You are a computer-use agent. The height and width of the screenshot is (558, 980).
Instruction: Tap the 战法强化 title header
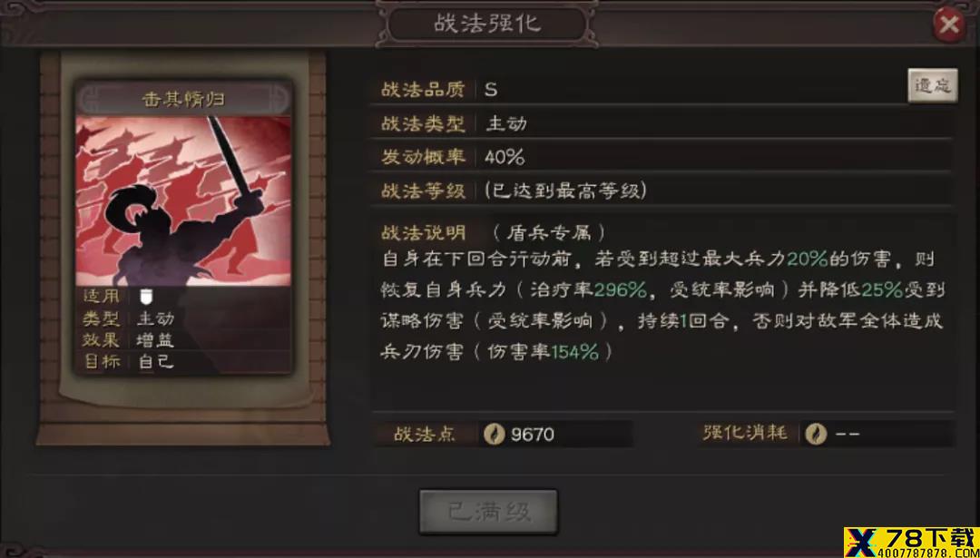pyautogui.click(x=487, y=24)
